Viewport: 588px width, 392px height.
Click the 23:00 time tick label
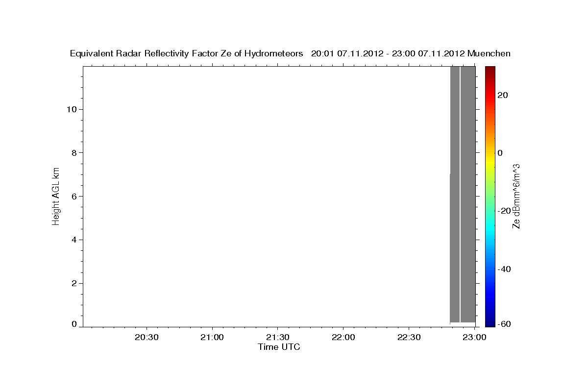[474, 338]
